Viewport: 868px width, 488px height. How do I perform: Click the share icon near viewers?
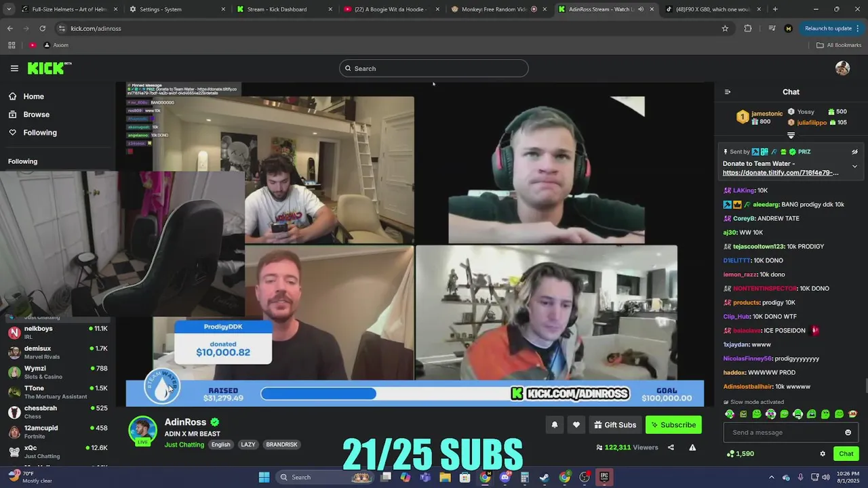(671, 447)
